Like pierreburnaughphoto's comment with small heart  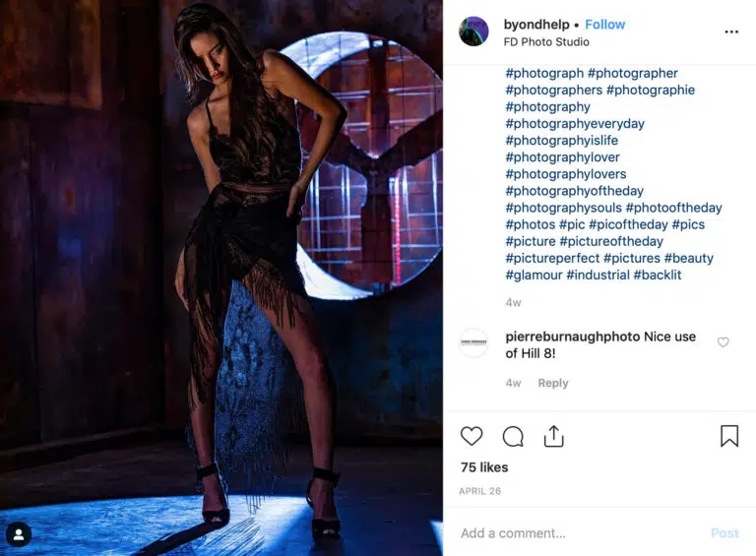(723, 342)
